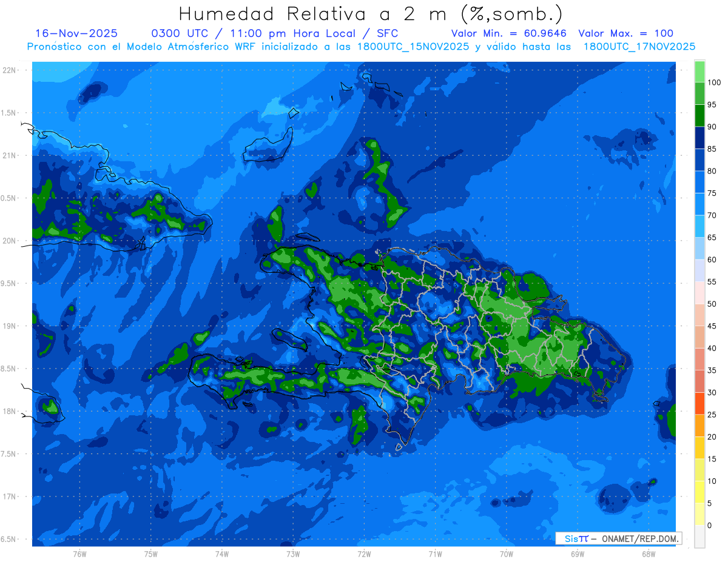Select the "Valor Min. = 60.9646" readout

click(x=509, y=33)
